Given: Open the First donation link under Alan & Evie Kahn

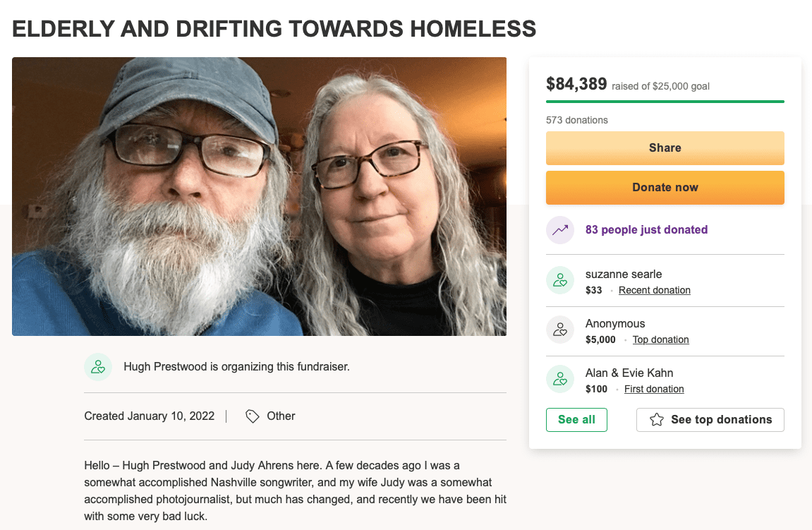Looking at the screenshot, I should (x=653, y=388).
